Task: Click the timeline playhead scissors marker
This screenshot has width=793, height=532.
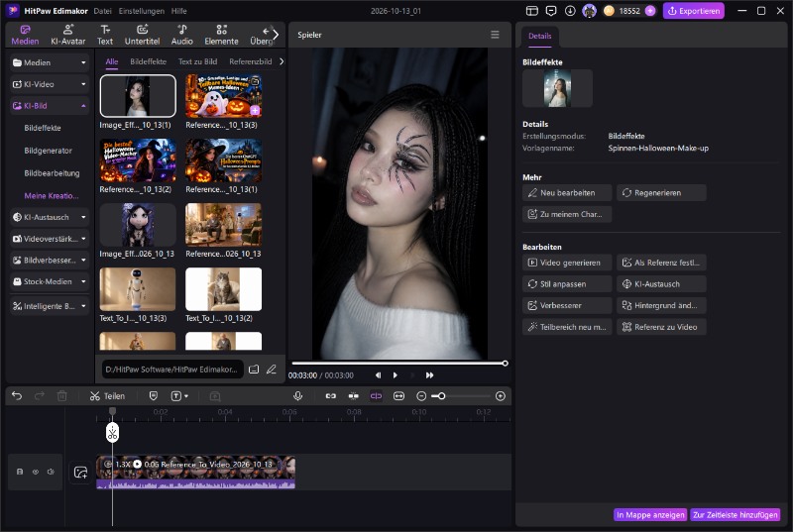Action: tap(112, 433)
